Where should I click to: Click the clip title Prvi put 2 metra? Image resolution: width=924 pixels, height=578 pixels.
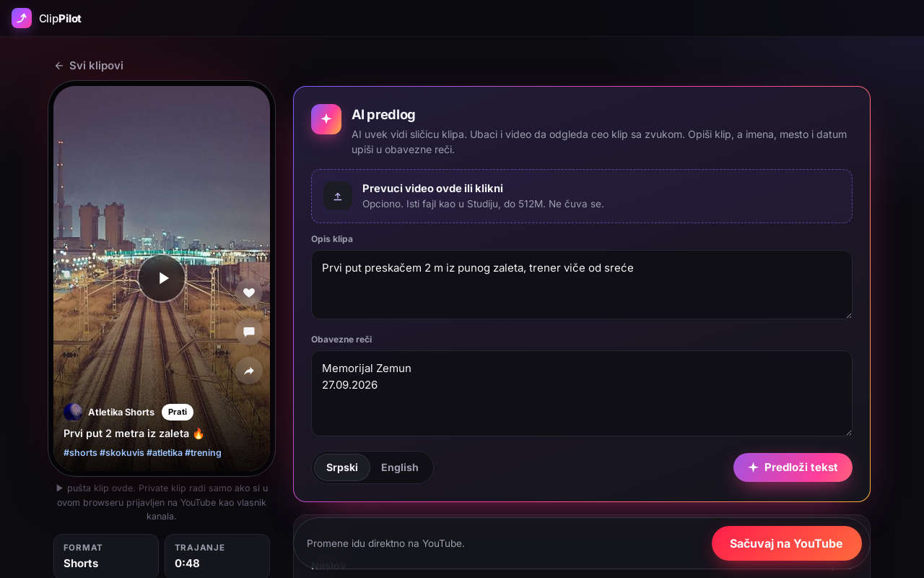(134, 433)
